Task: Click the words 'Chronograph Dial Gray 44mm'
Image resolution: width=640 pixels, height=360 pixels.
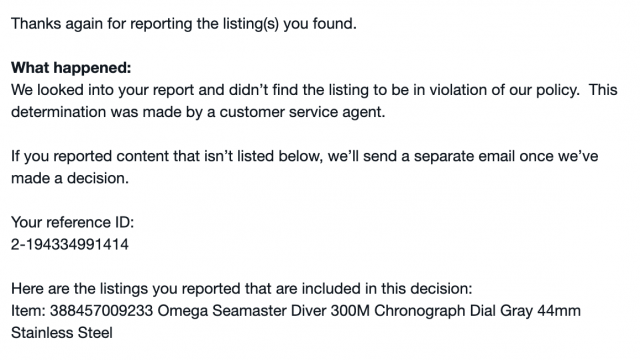Action: coord(477,311)
